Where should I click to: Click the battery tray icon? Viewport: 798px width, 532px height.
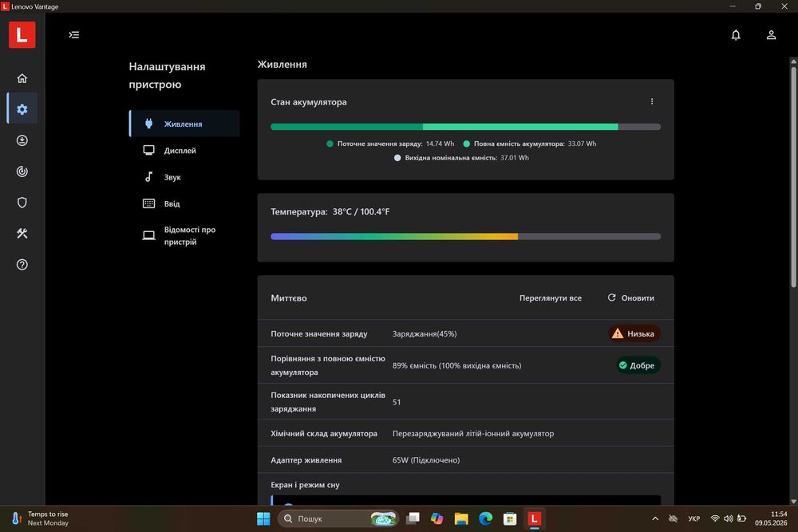(x=741, y=518)
